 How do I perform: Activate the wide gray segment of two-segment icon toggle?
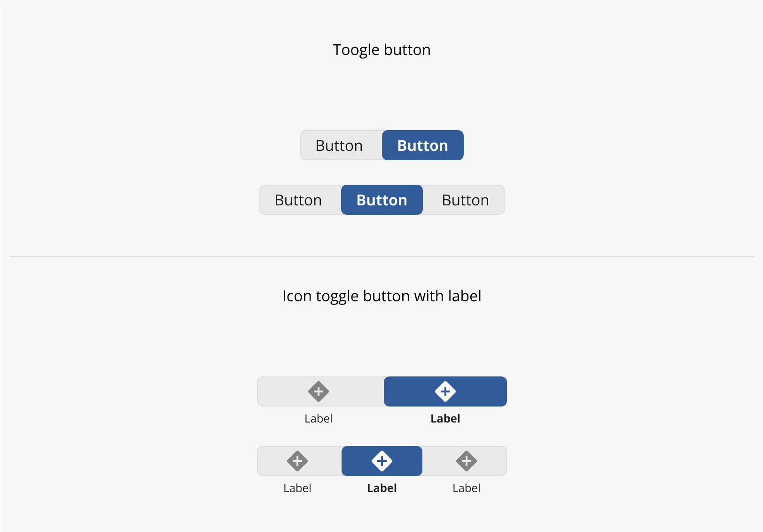pos(320,391)
